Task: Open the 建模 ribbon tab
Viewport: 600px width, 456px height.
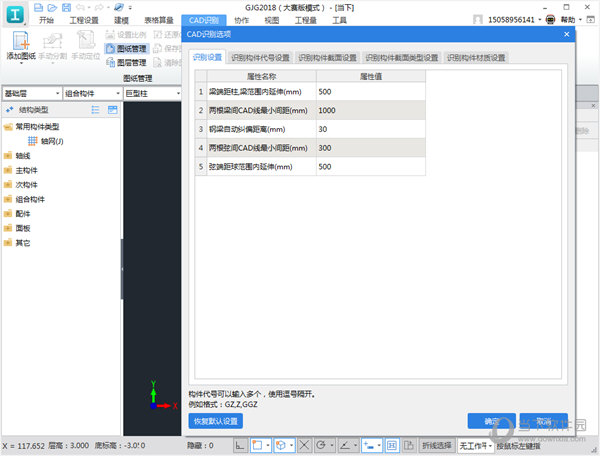Action: pyautogui.click(x=122, y=20)
